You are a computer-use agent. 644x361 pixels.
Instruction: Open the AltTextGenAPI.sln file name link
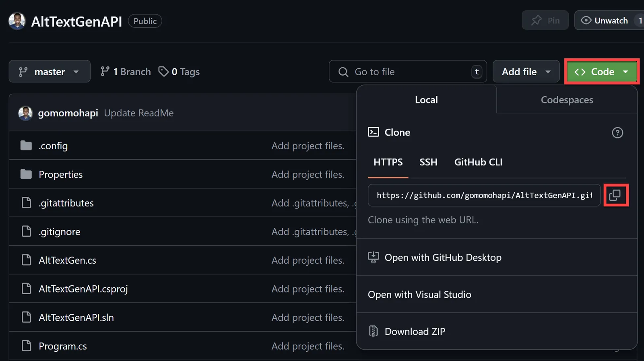point(76,318)
